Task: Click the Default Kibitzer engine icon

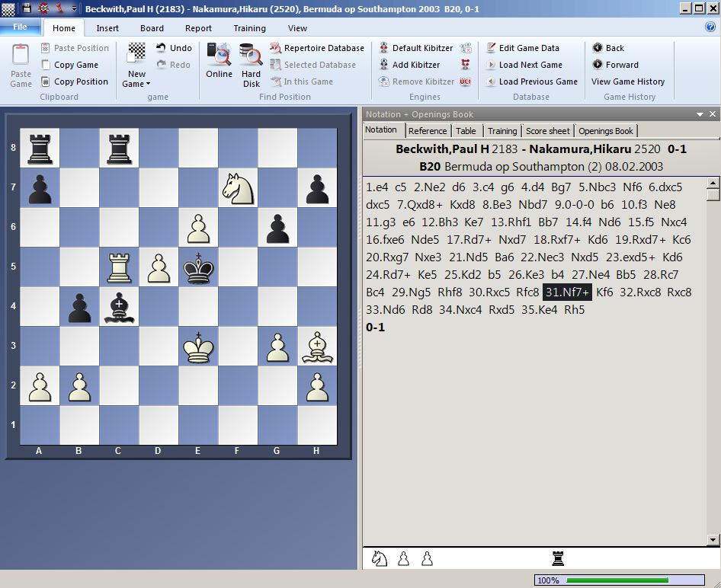Action: click(x=384, y=48)
